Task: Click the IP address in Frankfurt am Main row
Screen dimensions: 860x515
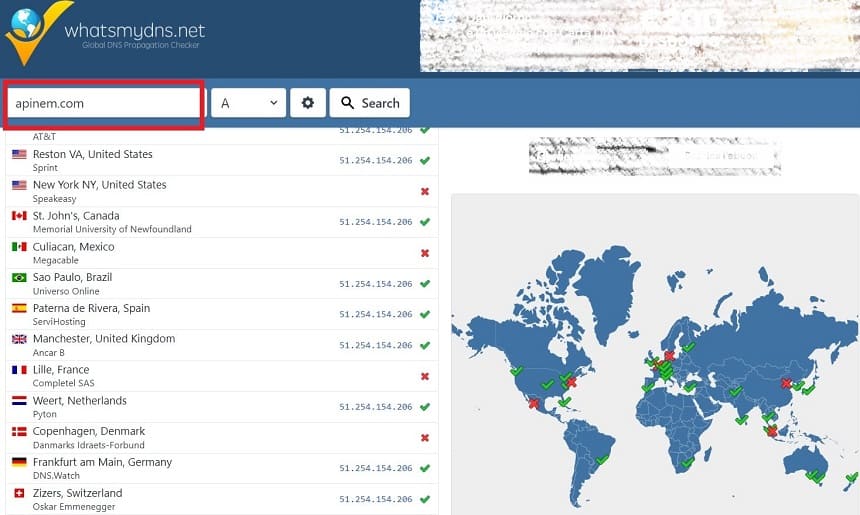Action: [x=376, y=468]
